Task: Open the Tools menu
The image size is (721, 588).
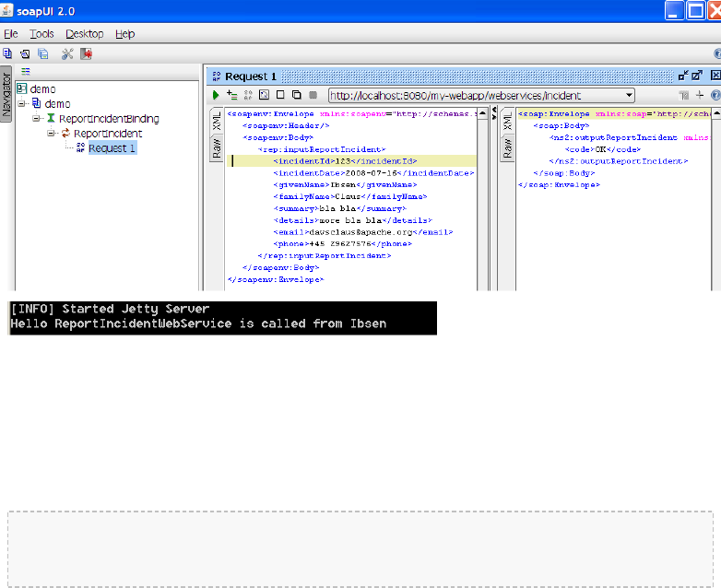Action: [41, 34]
